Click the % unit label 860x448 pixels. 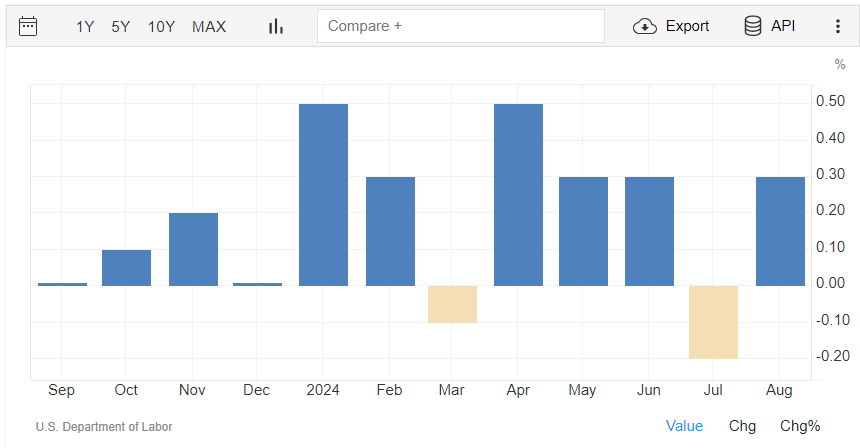pyautogui.click(x=840, y=64)
